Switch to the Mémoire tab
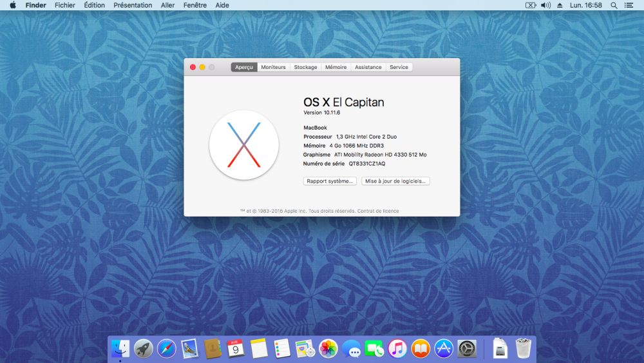644x363 pixels. click(336, 67)
